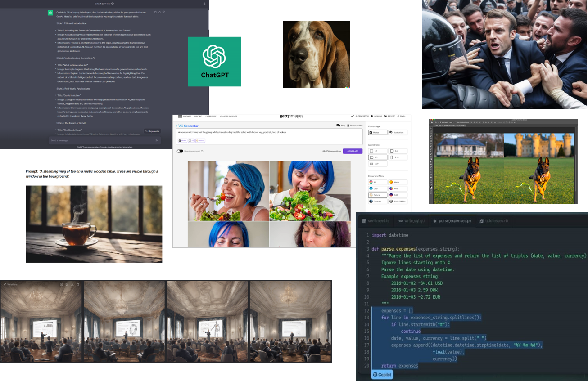The height and width of the screenshot is (381, 588).
Task: Click the Regenerate button in ChatGPT
Action: [152, 131]
